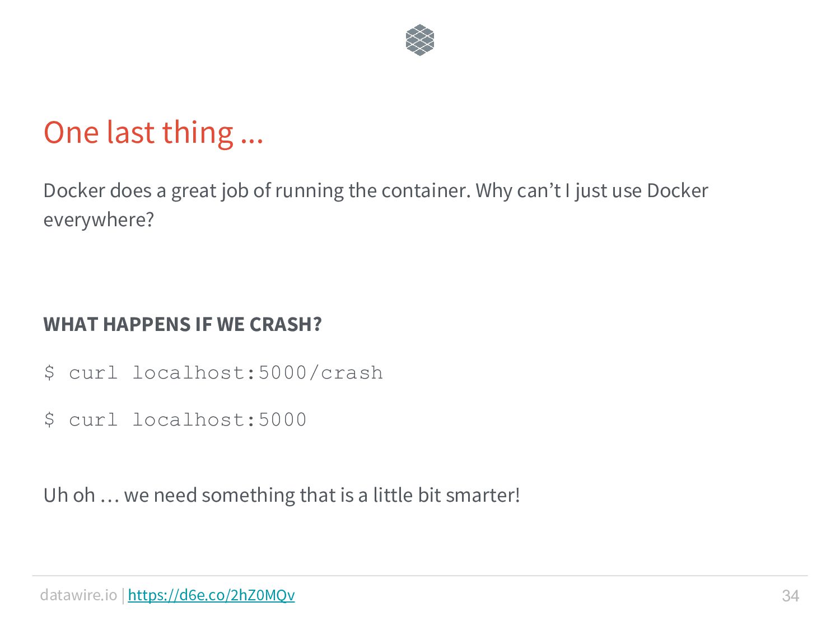The width and height of the screenshot is (840, 630).
Task: Click the dollar prompt before the crash command
Action: point(49,372)
